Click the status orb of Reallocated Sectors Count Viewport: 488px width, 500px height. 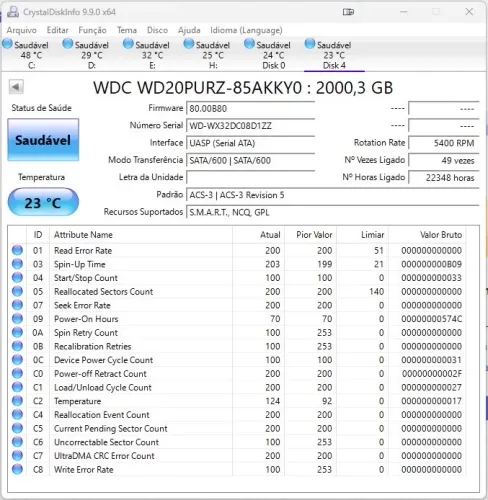17,291
